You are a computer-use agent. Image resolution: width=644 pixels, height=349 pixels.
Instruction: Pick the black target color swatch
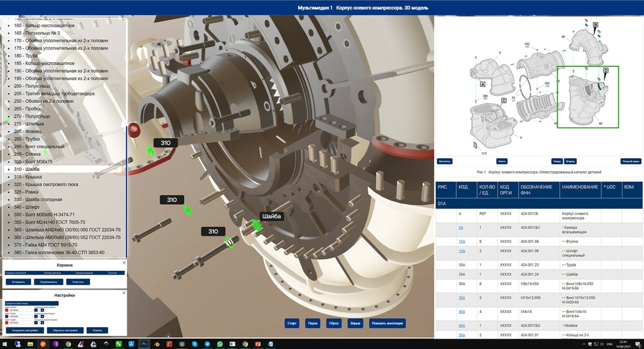[x=7, y=316]
